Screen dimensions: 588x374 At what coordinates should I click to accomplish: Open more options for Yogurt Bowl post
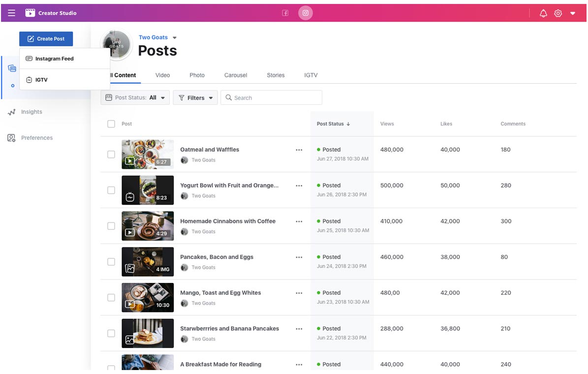tap(299, 186)
